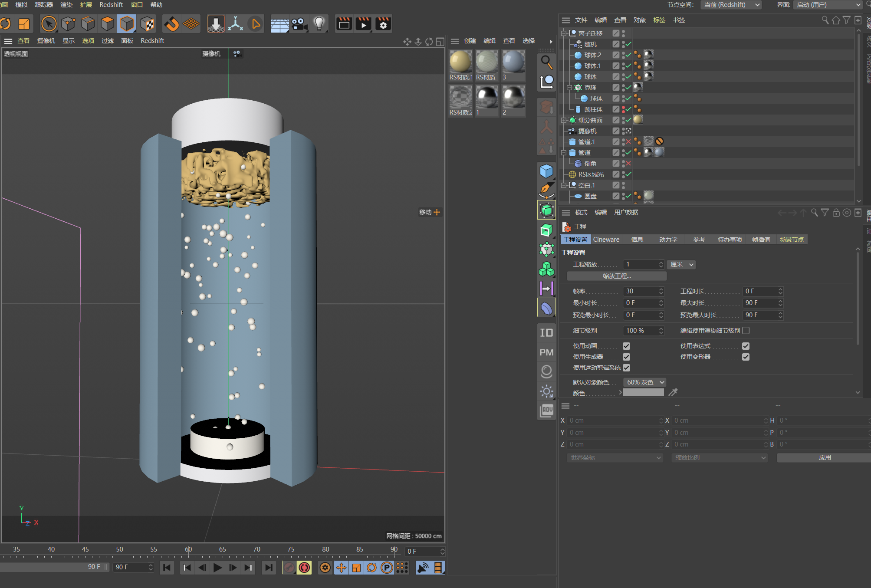Open the material manager 创建 menu
This screenshot has height=588, width=871.
(x=470, y=41)
